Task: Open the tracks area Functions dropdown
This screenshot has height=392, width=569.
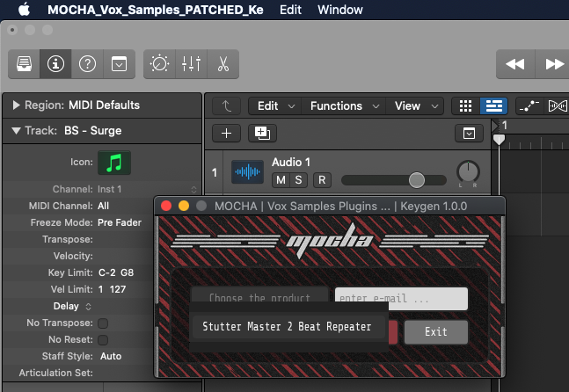Action: (343, 105)
